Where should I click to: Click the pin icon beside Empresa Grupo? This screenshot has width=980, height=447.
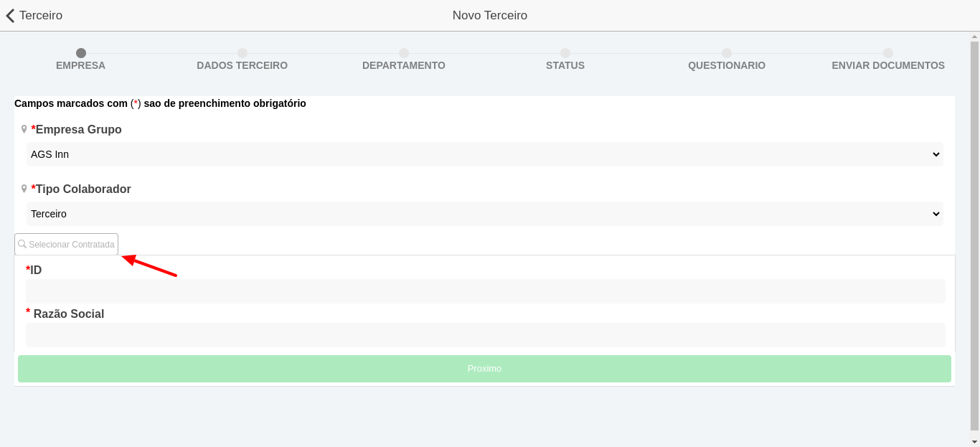(24, 129)
